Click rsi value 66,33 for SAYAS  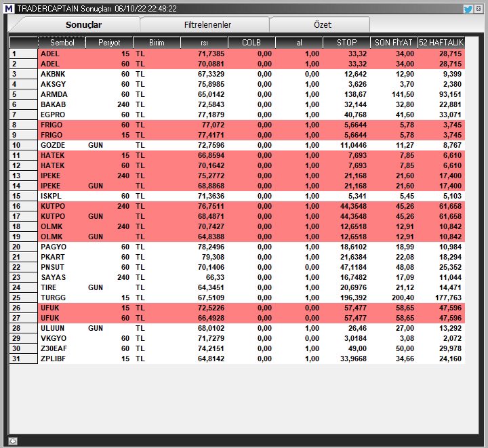coord(216,277)
